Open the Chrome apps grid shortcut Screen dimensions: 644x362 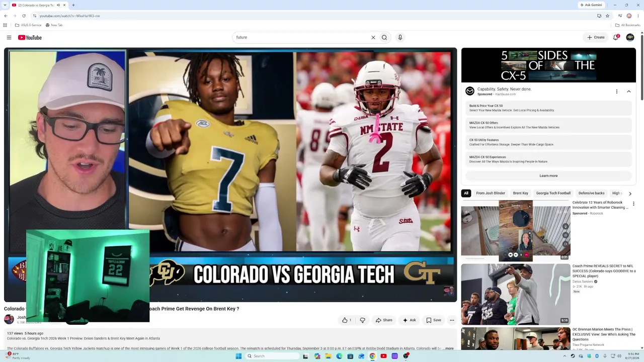pyautogui.click(x=5, y=25)
